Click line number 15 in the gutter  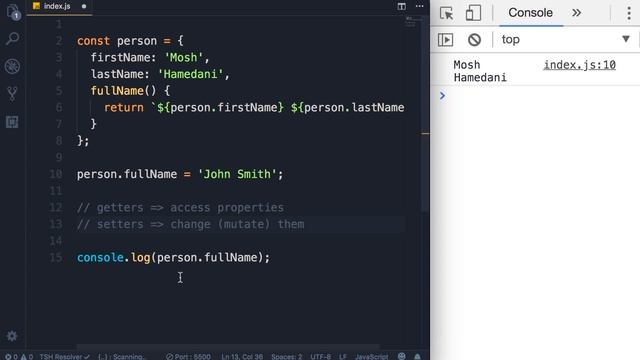click(56, 258)
